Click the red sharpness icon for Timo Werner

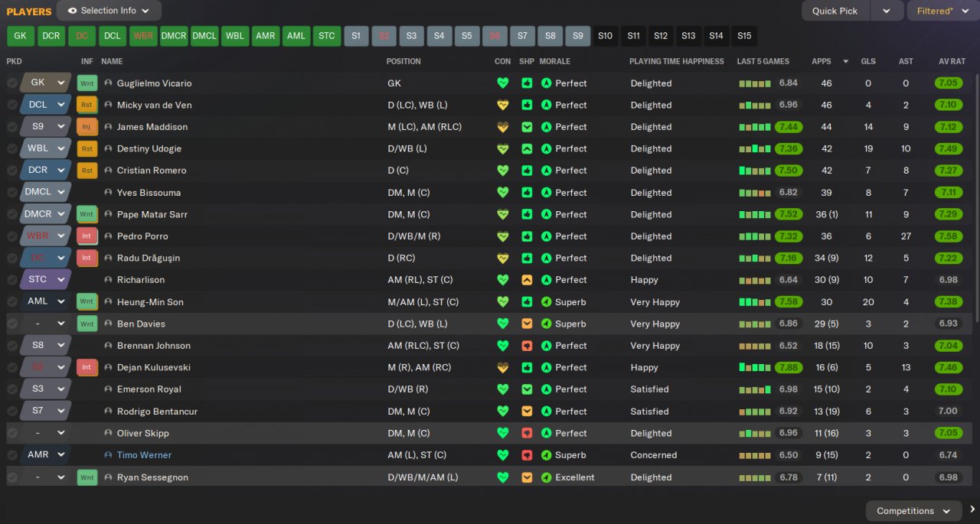click(x=527, y=455)
